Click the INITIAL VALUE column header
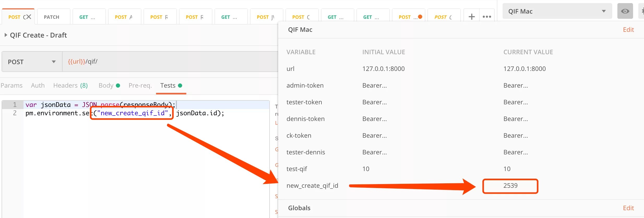The image size is (644, 218). pyautogui.click(x=384, y=52)
